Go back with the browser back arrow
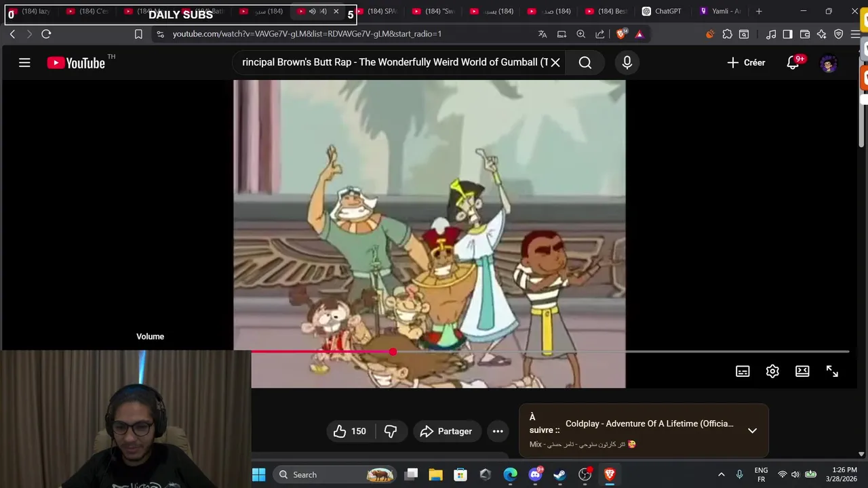 (x=12, y=34)
